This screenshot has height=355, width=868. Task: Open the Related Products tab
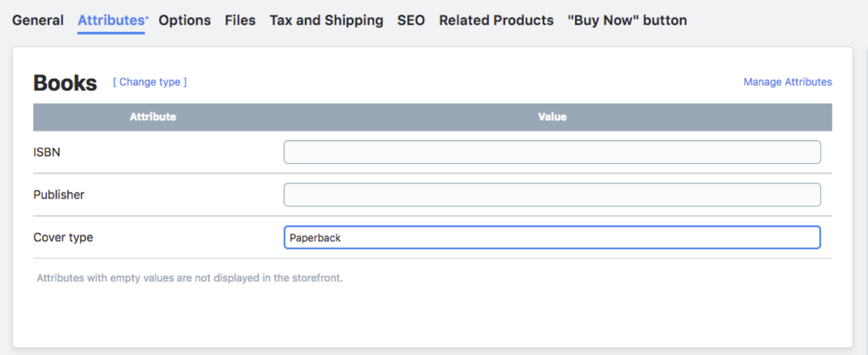click(496, 20)
